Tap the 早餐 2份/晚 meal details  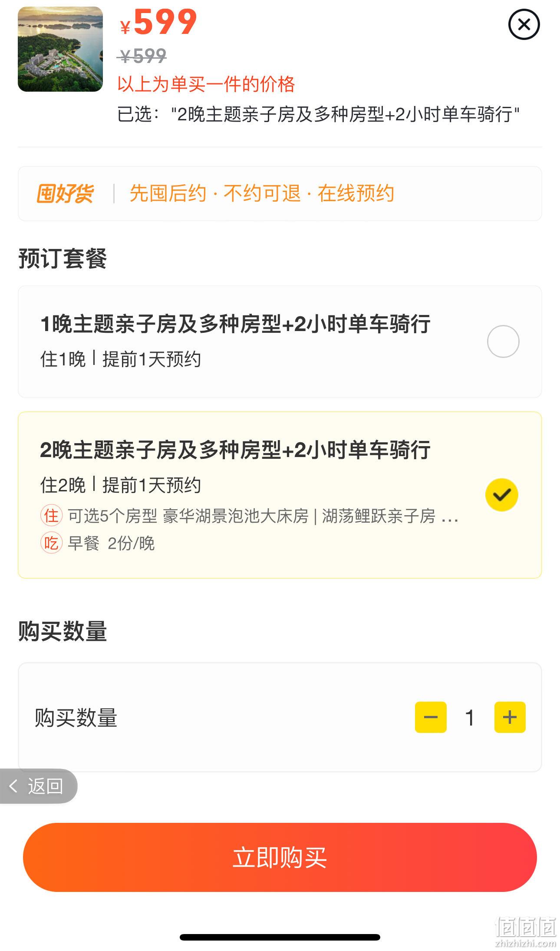click(x=111, y=543)
